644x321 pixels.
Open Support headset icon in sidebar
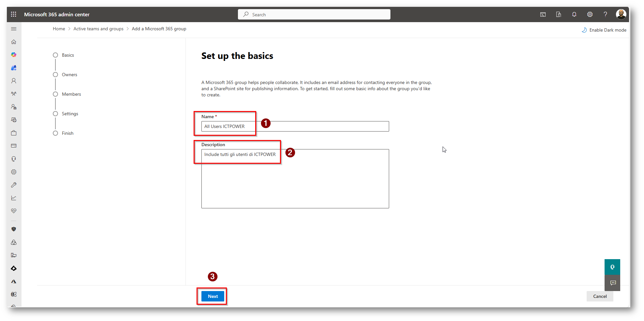click(14, 159)
